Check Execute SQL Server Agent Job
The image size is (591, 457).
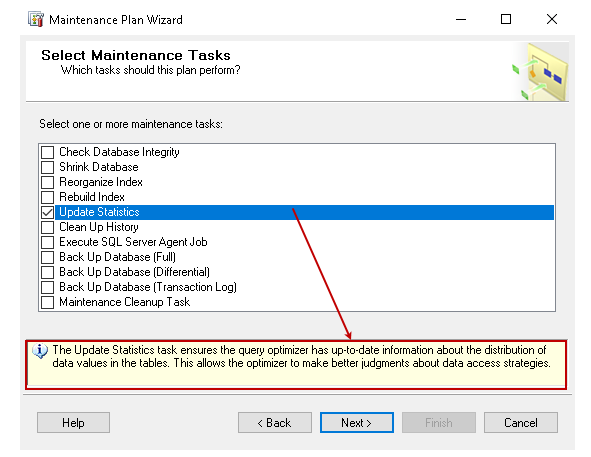tap(47, 242)
